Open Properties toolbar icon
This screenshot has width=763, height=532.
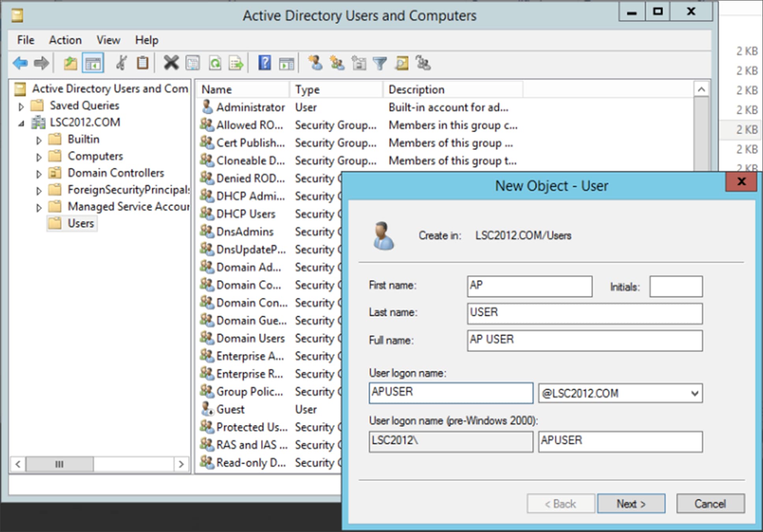pyautogui.click(x=193, y=63)
